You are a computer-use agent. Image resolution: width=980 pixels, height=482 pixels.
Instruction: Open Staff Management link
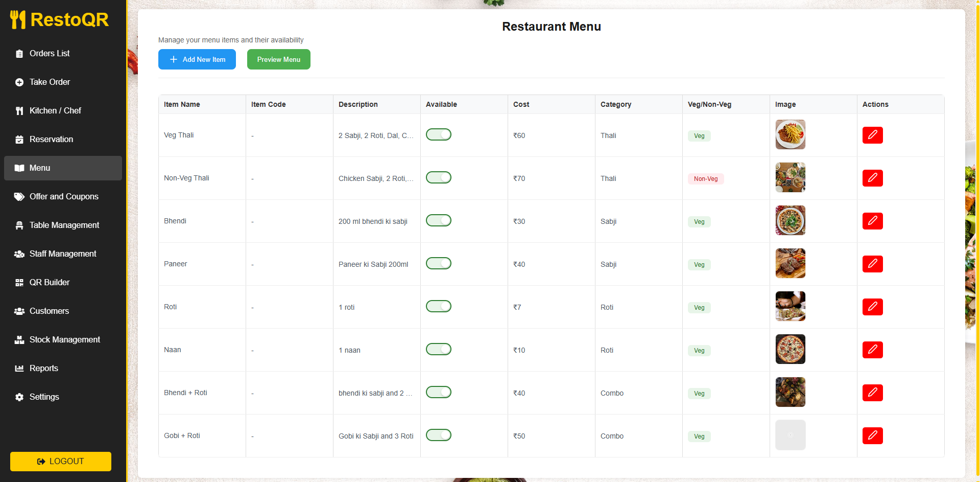63,254
